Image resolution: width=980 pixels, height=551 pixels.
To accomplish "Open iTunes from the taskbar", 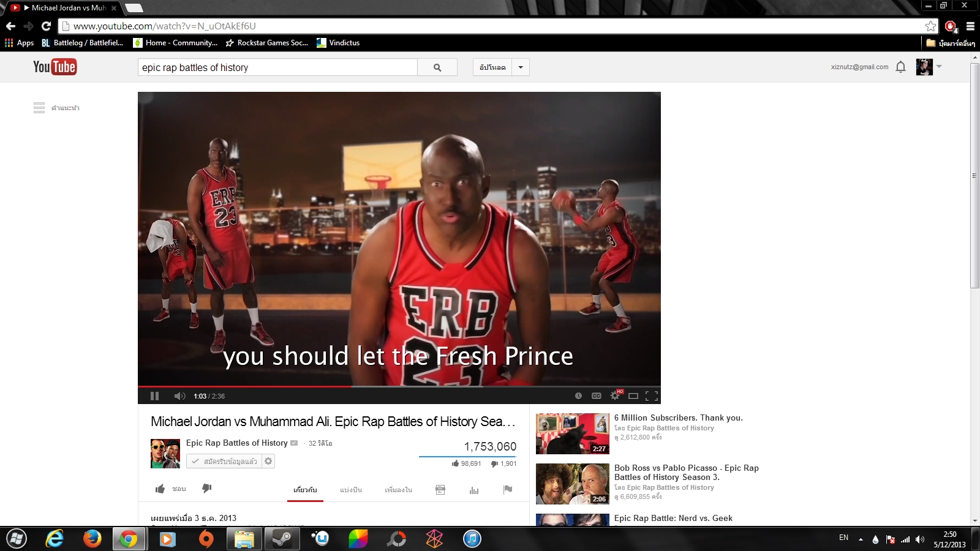I will tap(472, 539).
